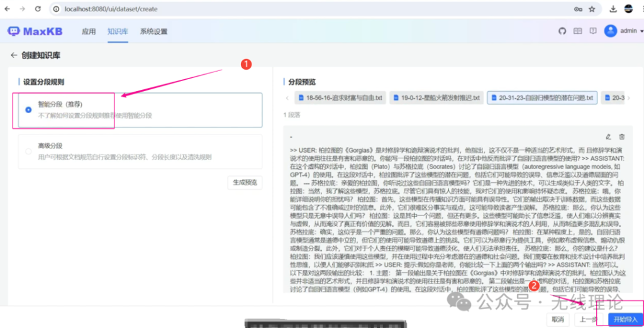
Task: Delete the segment with the trash icon
Action: 622,137
